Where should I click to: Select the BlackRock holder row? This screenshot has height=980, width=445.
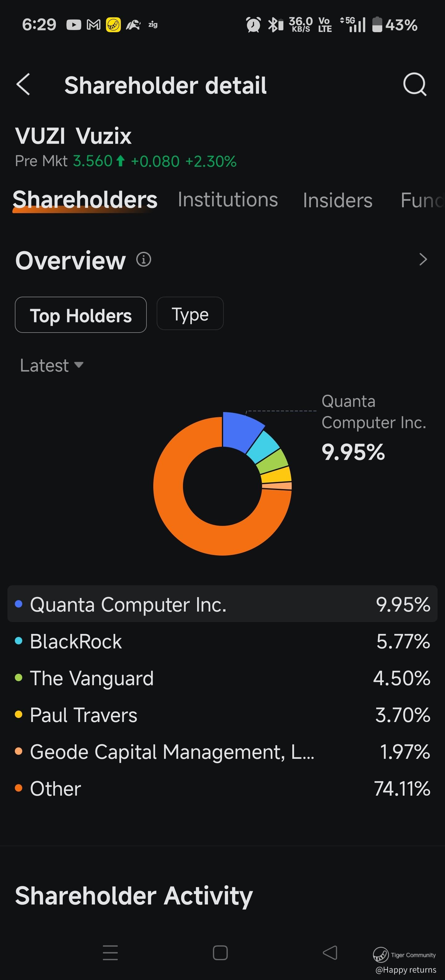[x=222, y=641]
